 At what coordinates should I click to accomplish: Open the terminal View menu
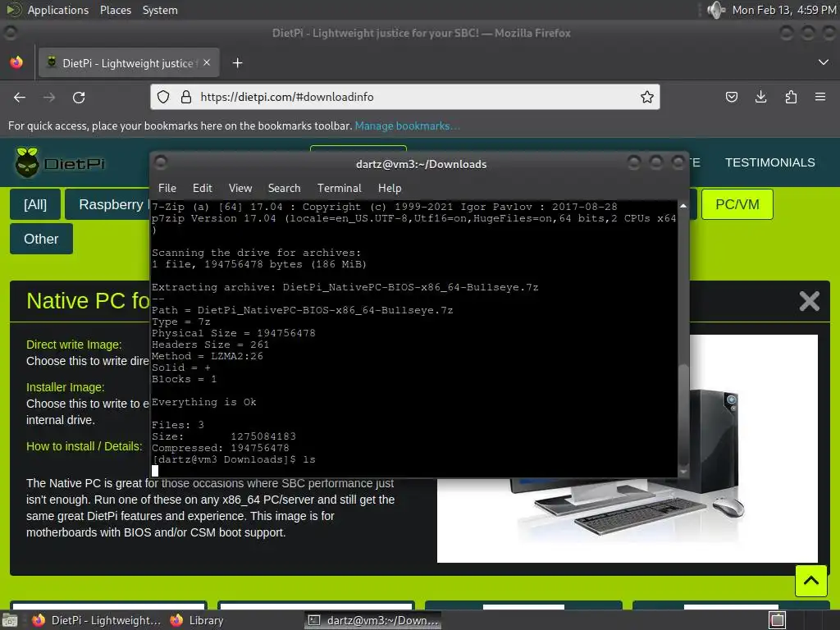pos(240,188)
